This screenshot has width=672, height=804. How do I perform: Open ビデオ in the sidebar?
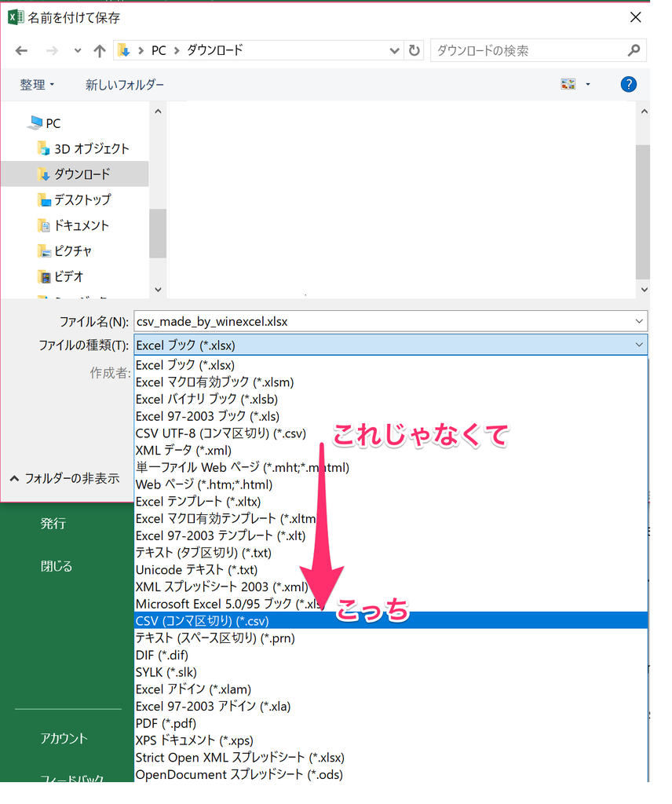[x=68, y=277]
